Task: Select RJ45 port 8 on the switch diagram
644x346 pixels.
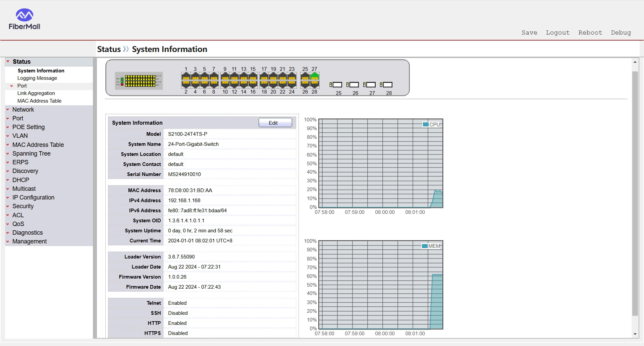Action: pos(214,84)
